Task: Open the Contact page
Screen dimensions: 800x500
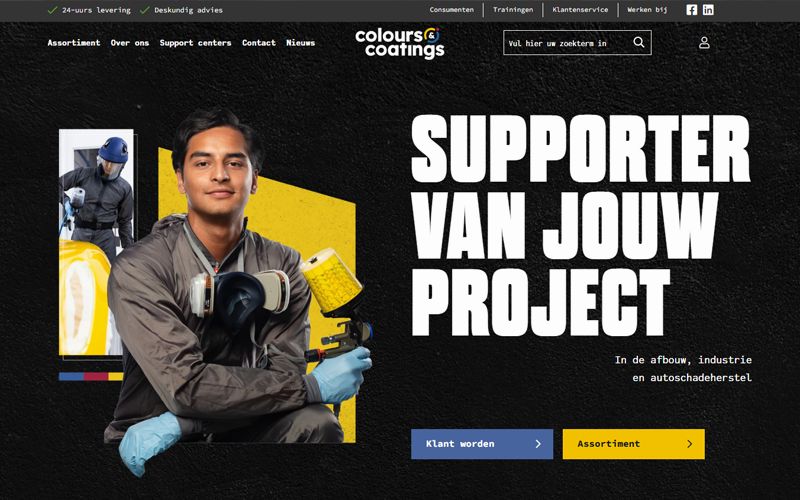Action: 259,43
